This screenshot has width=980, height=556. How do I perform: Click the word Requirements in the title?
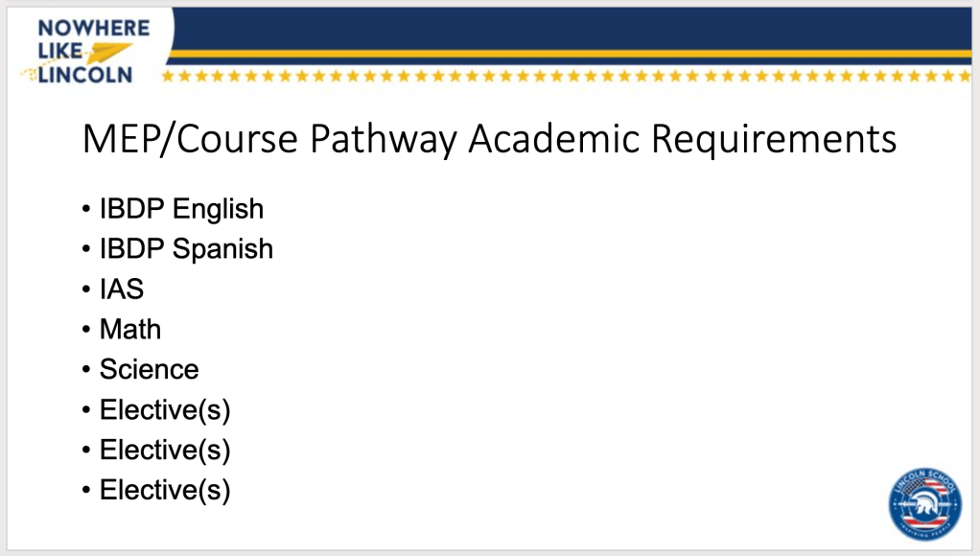(x=775, y=140)
